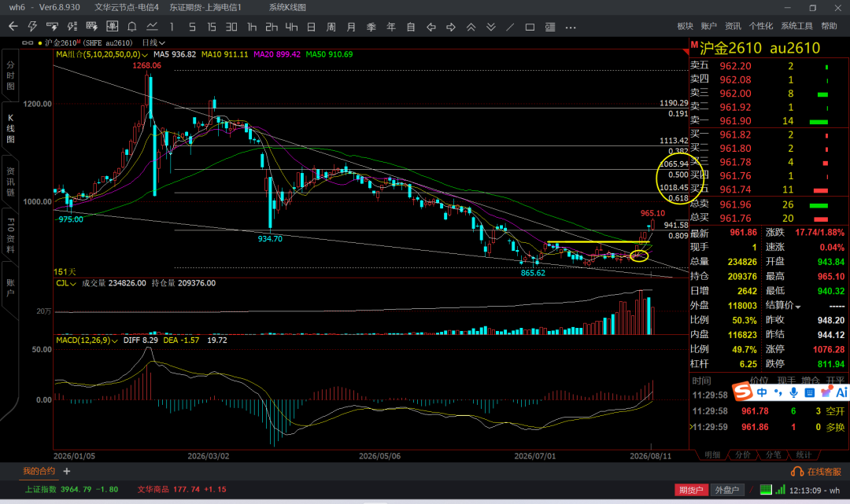Switch to 分时图 side tab
The image size is (850, 504).
(10, 75)
